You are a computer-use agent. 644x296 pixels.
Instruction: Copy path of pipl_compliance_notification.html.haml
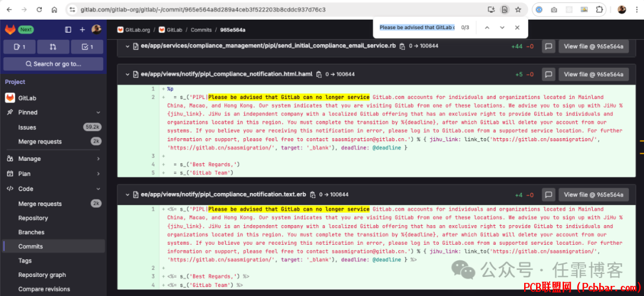[319, 74]
